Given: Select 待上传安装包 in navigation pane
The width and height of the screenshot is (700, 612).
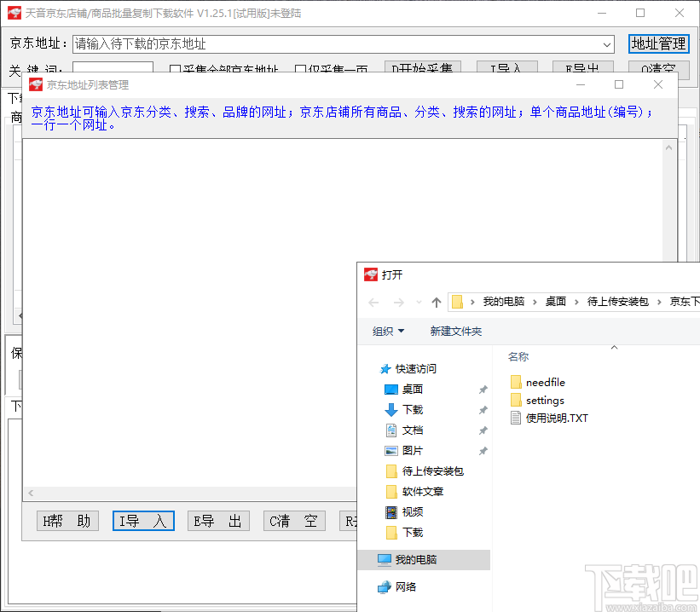Looking at the screenshot, I should coord(424,471).
